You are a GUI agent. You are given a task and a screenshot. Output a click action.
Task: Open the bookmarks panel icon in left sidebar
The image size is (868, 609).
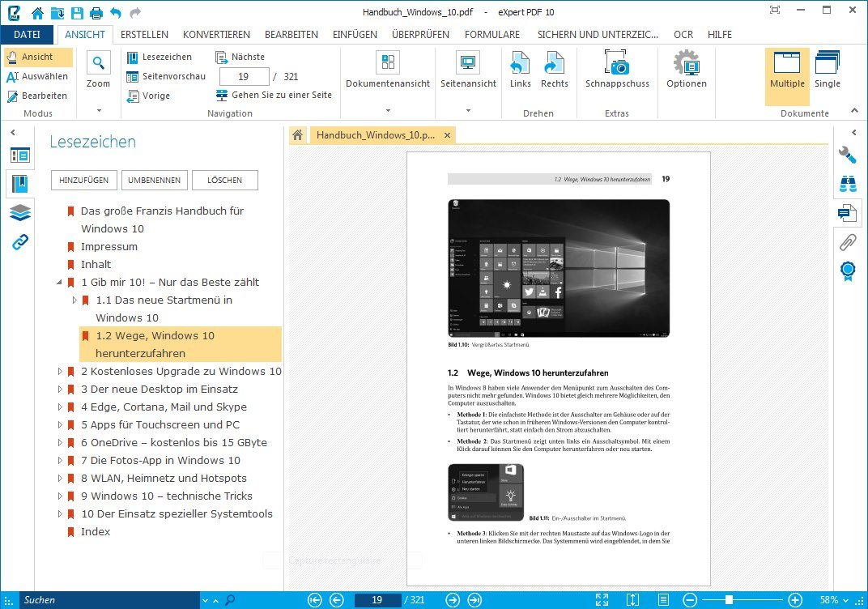[20, 183]
